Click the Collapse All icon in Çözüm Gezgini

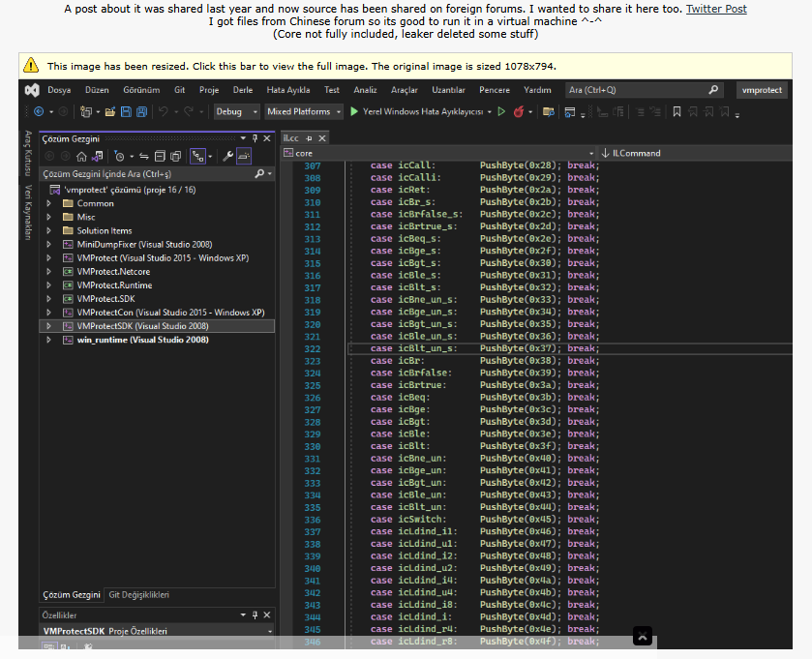[160, 157]
